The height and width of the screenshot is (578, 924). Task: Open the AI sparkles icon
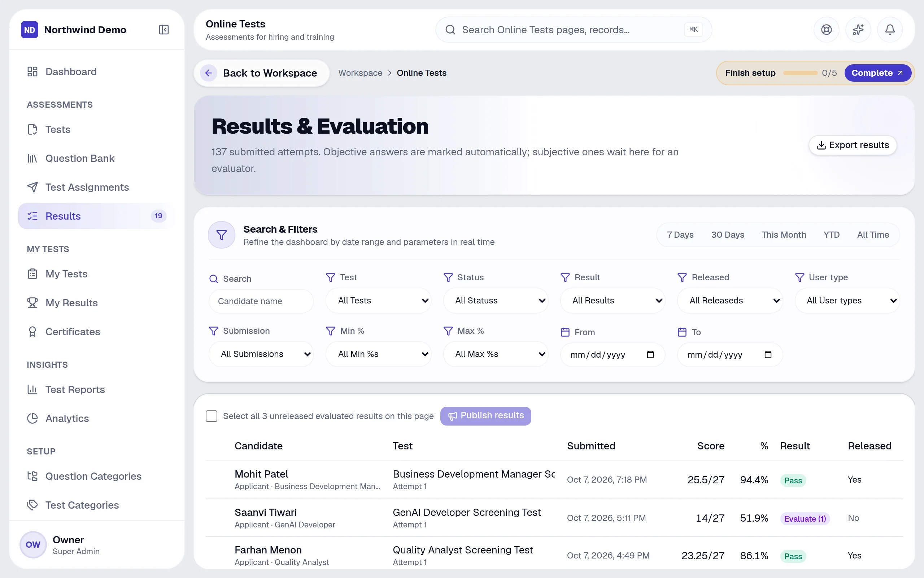(858, 30)
